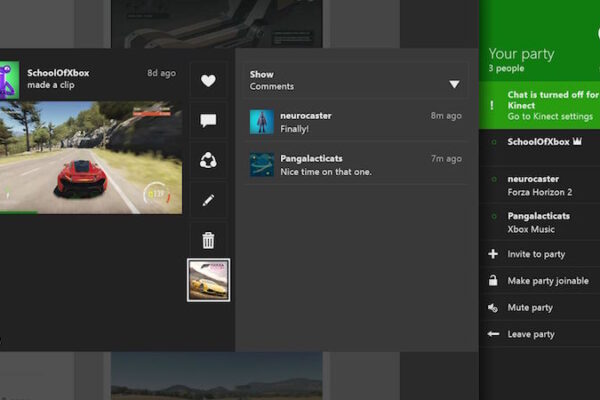Click the party leader crown icon
This screenshot has height=400, width=600.
point(577,141)
